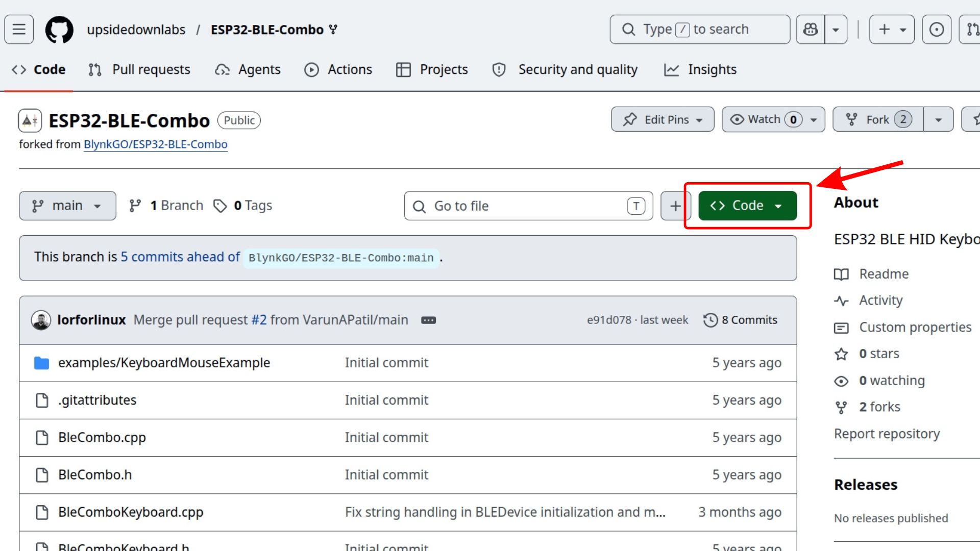Open commit e91d078
This screenshot has width=980, height=551.
609,320
